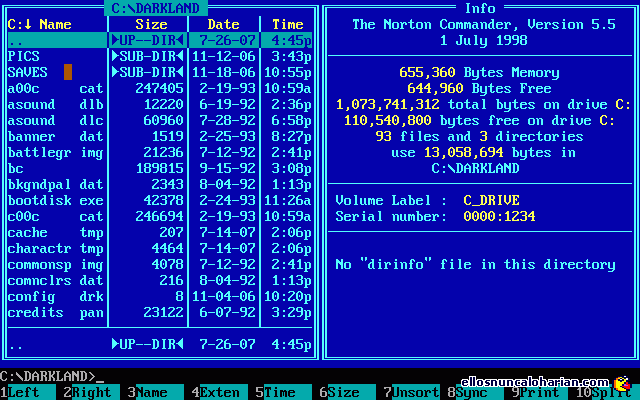This screenshot has width=640, height=400.
Task: Go up via the top '..' entry
Action: pyautogui.click(x=56, y=41)
